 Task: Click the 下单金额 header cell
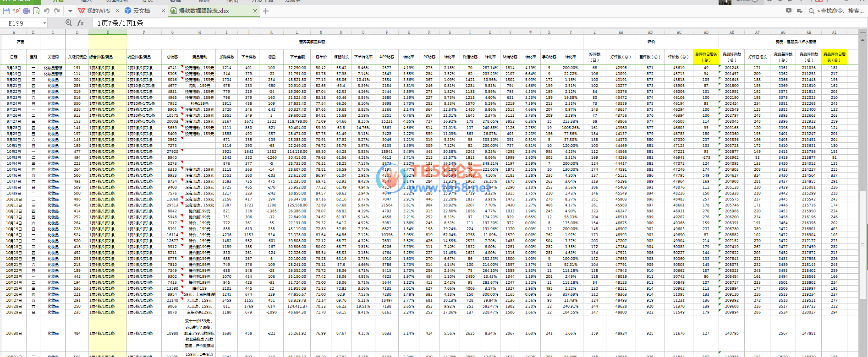pyautogui.click(x=297, y=57)
